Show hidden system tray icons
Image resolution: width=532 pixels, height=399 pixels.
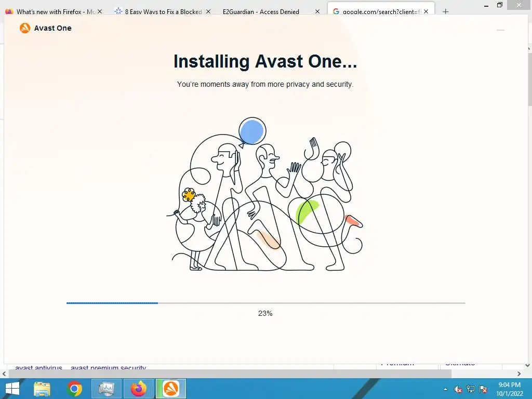pyautogui.click(x=445, y=389)
